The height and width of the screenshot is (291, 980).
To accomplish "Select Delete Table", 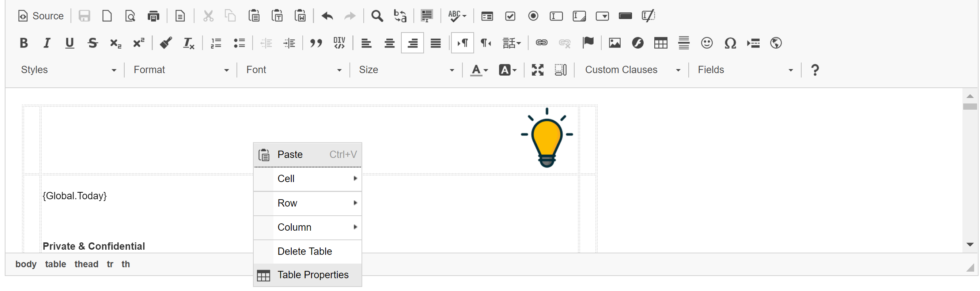I will point(307,252).
